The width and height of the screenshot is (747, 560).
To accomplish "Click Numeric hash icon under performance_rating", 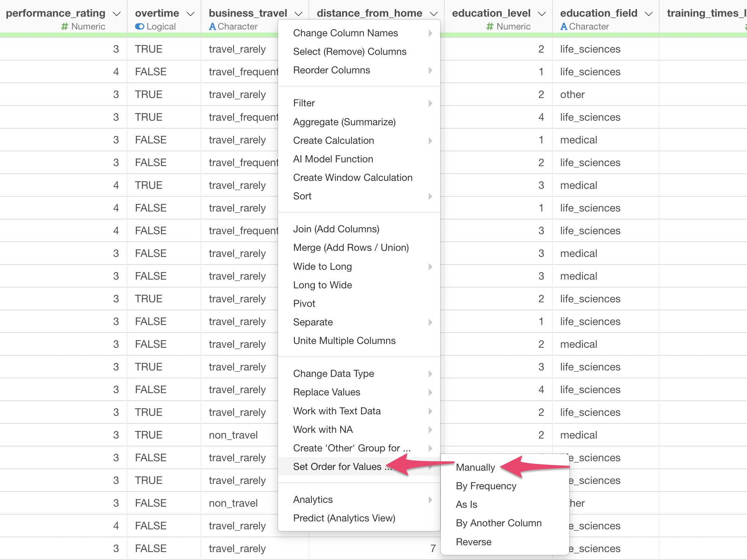I will 65,26.
